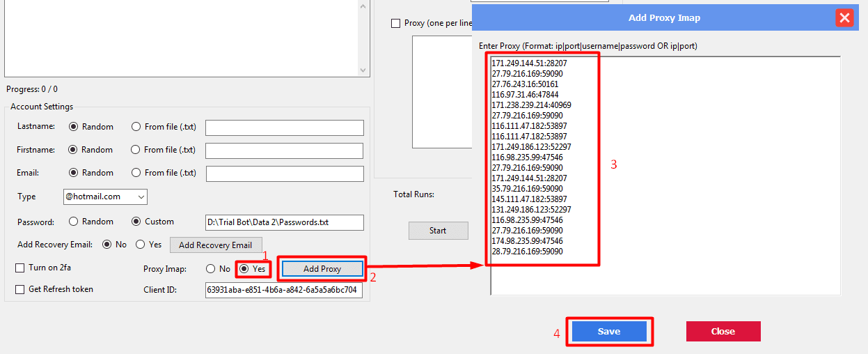This screenshot has height=354, width=868.
Task: Select From file (.txt) for Firstname
Action: click(164, 150)
